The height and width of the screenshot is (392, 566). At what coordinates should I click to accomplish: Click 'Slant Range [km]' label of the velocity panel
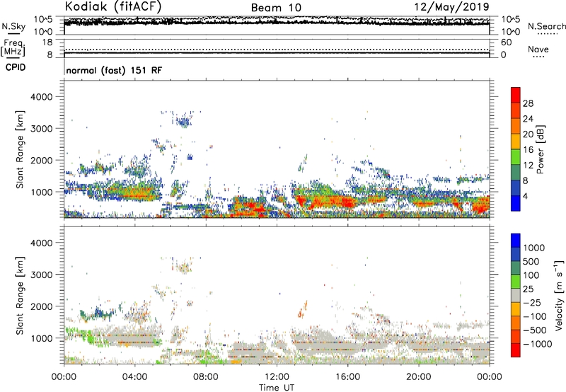21,296
